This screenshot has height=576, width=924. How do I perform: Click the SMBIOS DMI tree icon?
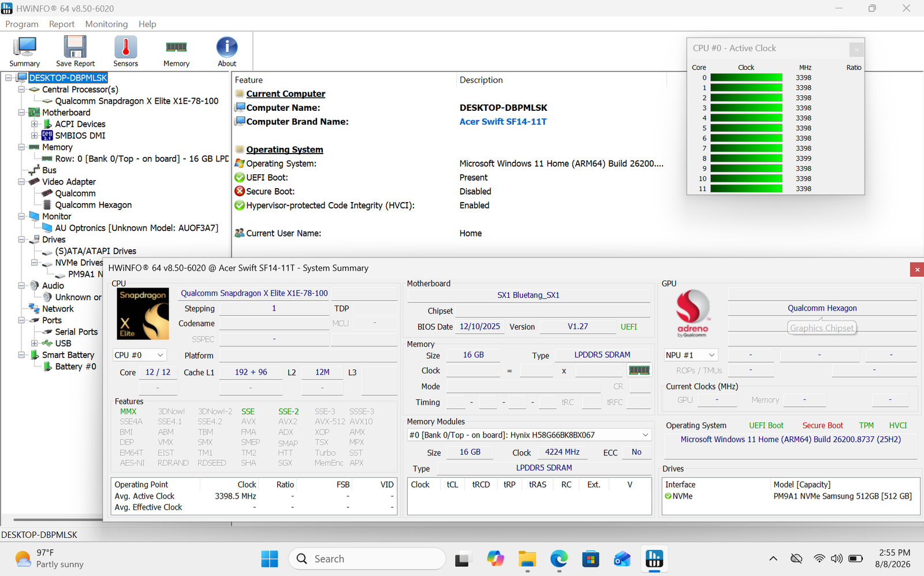[47, 136]
